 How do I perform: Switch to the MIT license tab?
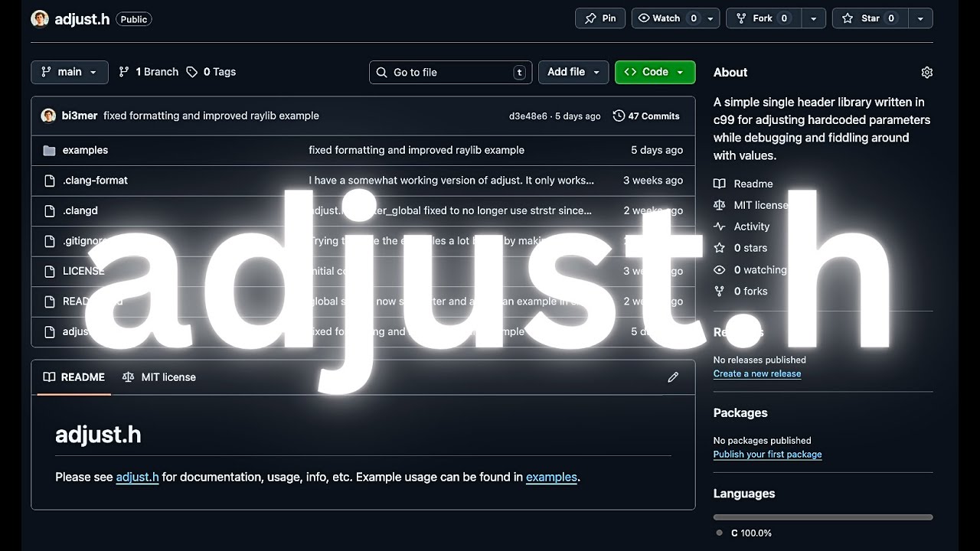click(x=159, y=377)
